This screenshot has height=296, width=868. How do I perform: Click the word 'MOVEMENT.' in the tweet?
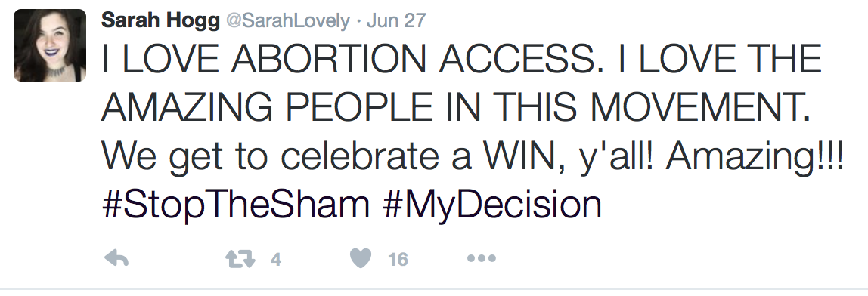(699, 107)
